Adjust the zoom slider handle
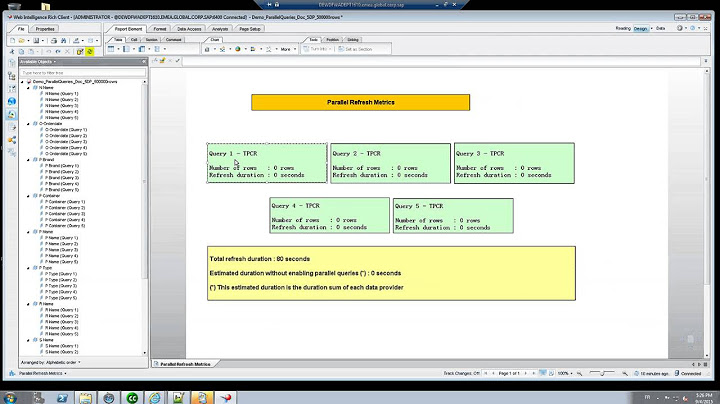 pyautogui.click(x=602, y=374)
